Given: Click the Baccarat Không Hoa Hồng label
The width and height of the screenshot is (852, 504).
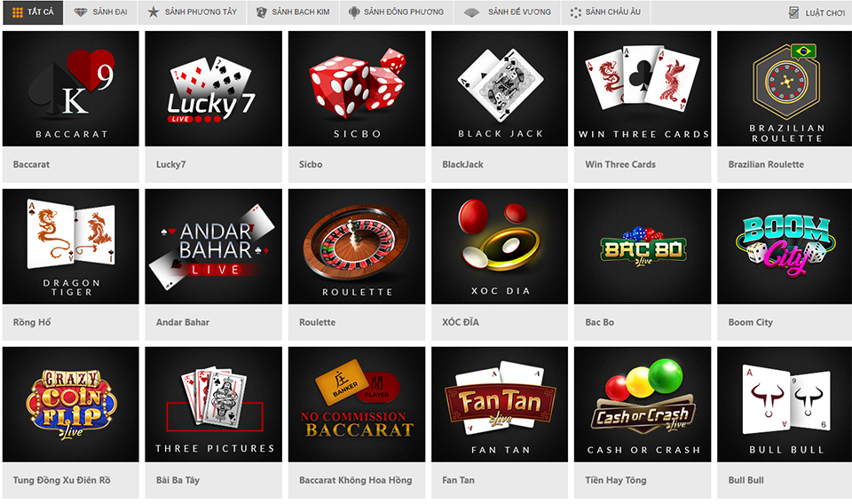Looking at the screenshot, I should tap(355, 480).
